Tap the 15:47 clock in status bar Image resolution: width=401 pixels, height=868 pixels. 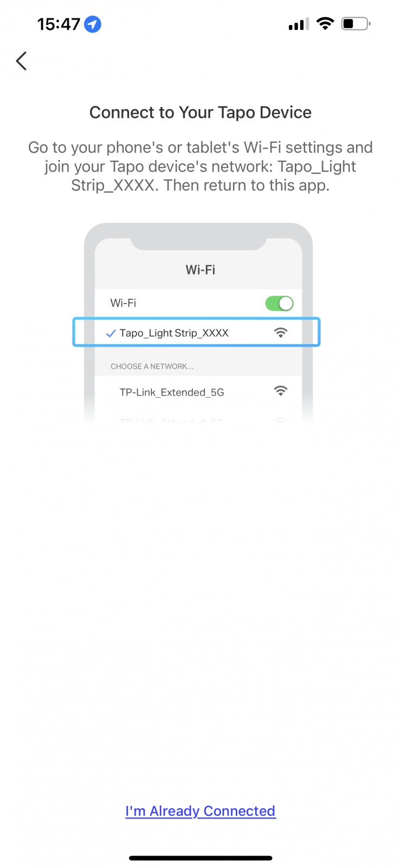[59, 24]
